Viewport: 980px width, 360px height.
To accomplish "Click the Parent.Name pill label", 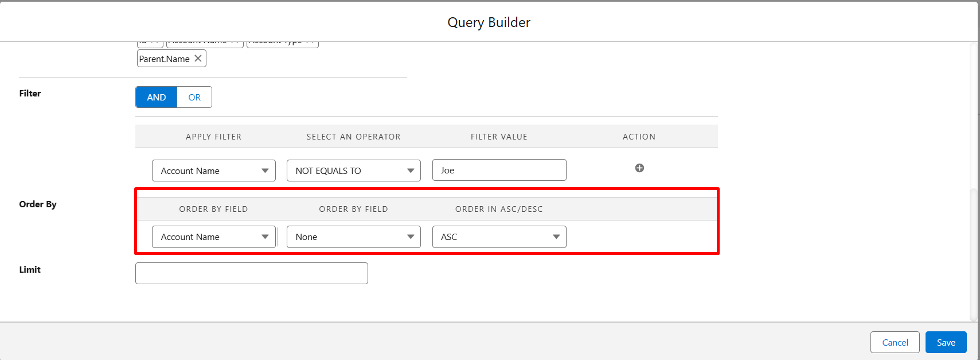I will [165, 59].
